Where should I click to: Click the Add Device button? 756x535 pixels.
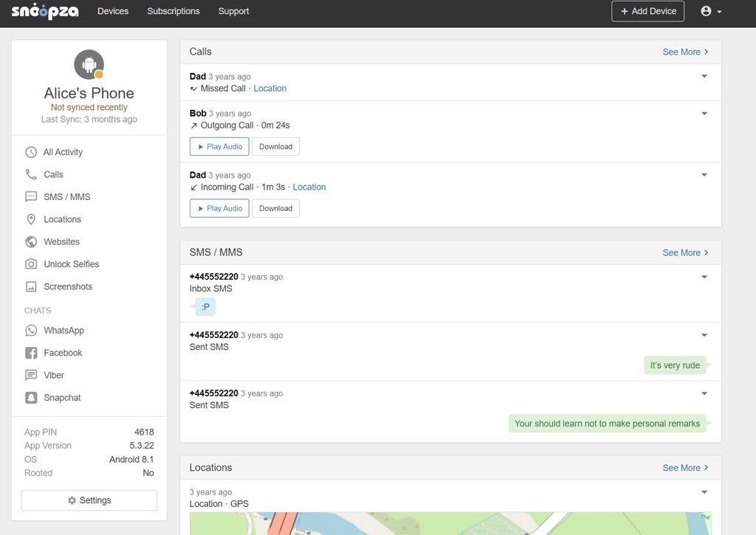coord(647,11)
